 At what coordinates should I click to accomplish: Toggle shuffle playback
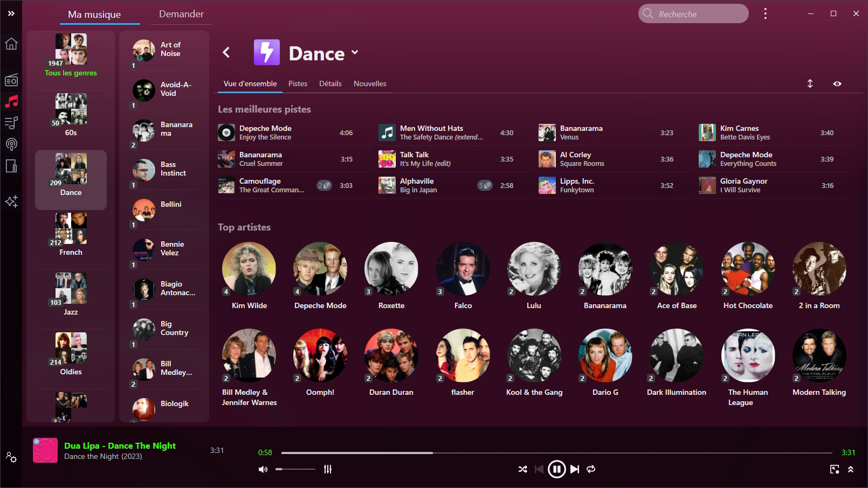click(522, 469)
